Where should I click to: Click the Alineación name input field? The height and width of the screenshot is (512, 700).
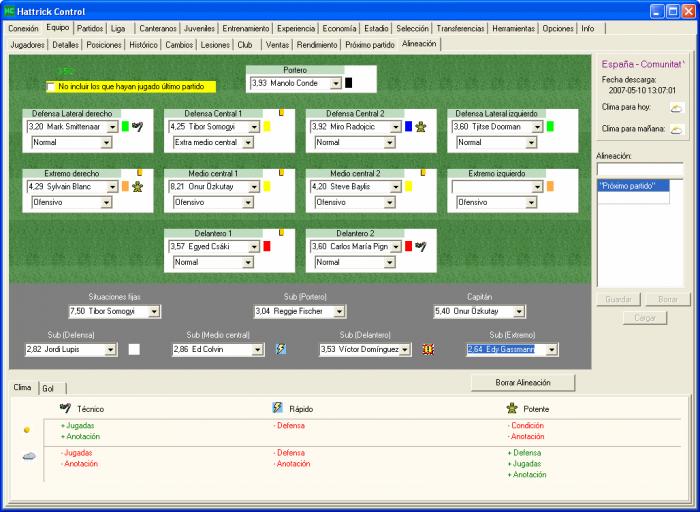(640, 170)
